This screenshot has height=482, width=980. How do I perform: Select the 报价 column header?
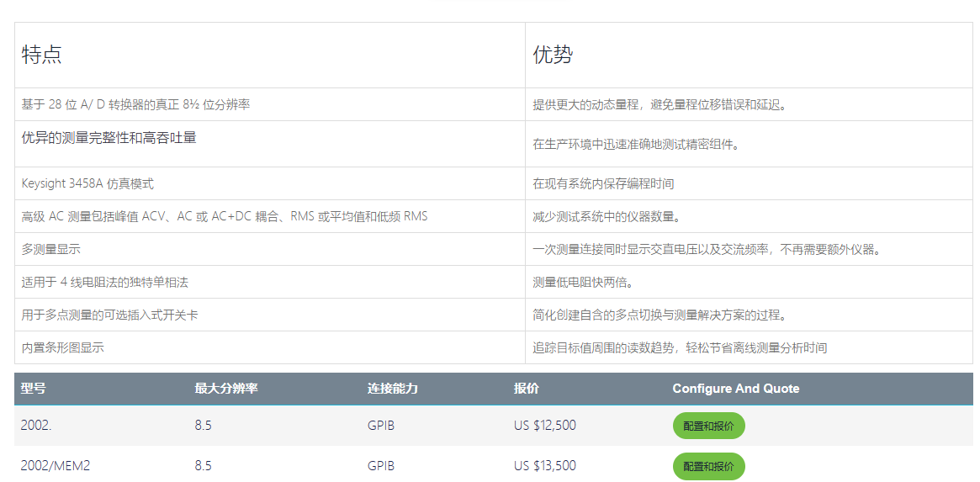coord(527,389)
